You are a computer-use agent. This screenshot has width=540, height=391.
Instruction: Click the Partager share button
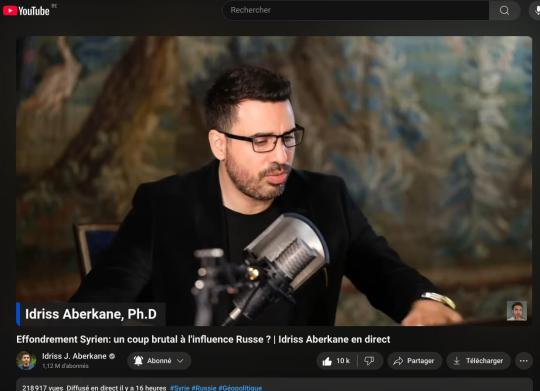click(x=414, y=361)
